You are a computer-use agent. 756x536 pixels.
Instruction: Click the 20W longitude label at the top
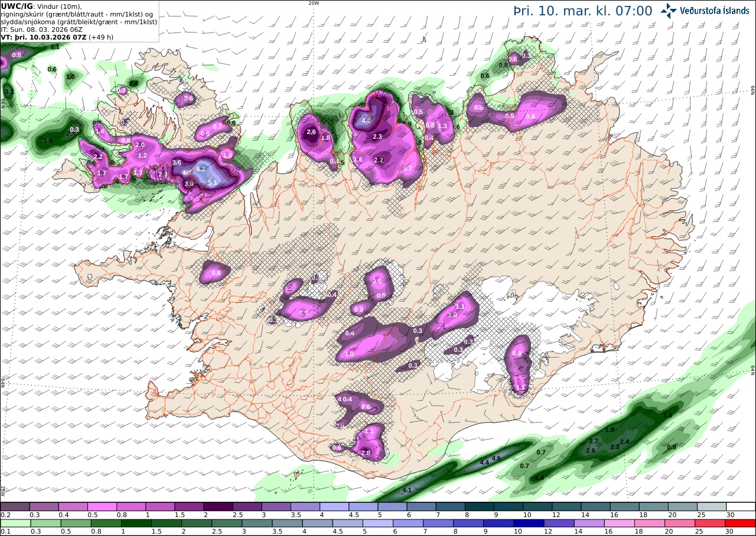pos(314,3)
